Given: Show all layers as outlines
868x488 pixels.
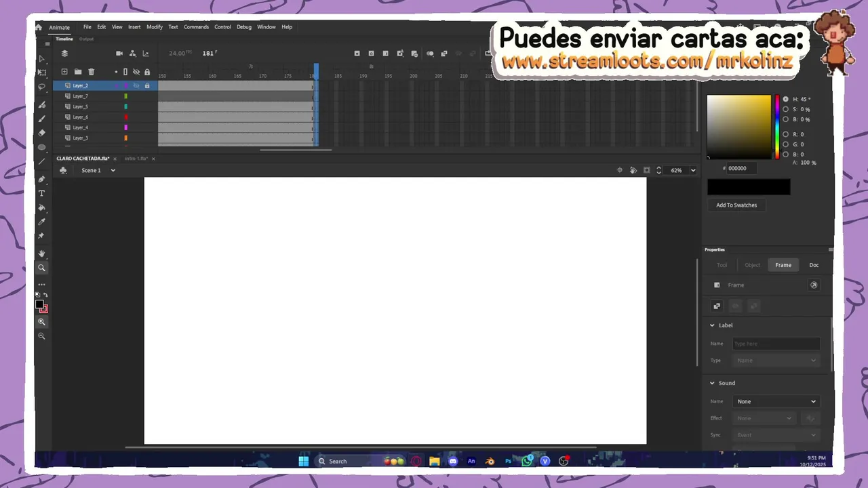Looking at the screenshot, I should coord(125,72).
